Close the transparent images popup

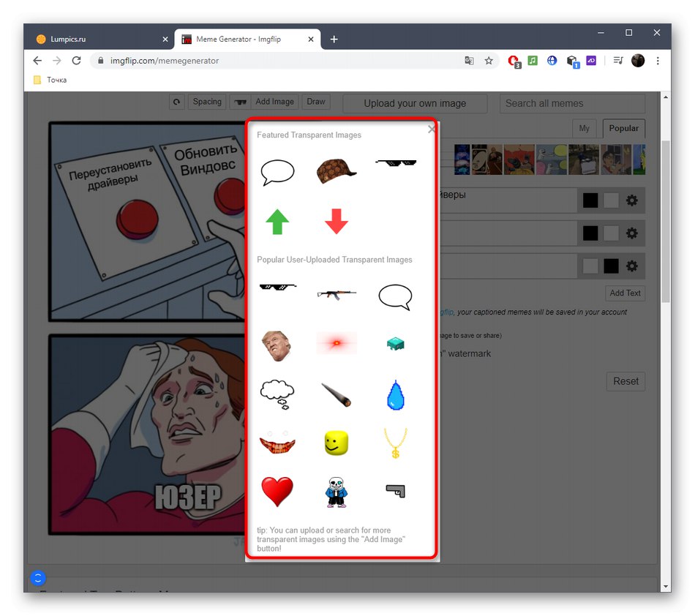pos(432,129)
